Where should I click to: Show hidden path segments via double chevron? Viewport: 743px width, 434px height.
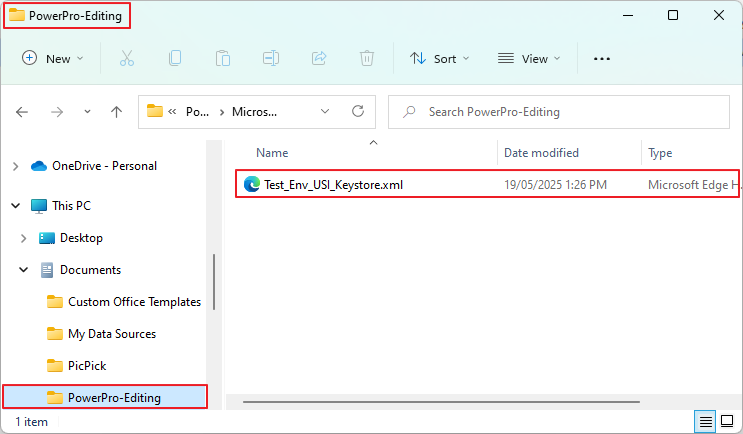(172, 112)
